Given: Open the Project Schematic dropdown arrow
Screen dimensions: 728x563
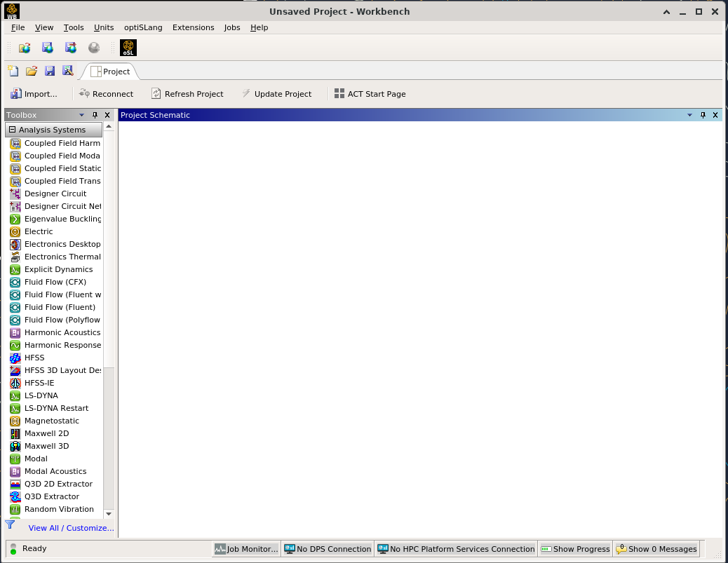Looking at the screenshot, I should coord(689,115).
